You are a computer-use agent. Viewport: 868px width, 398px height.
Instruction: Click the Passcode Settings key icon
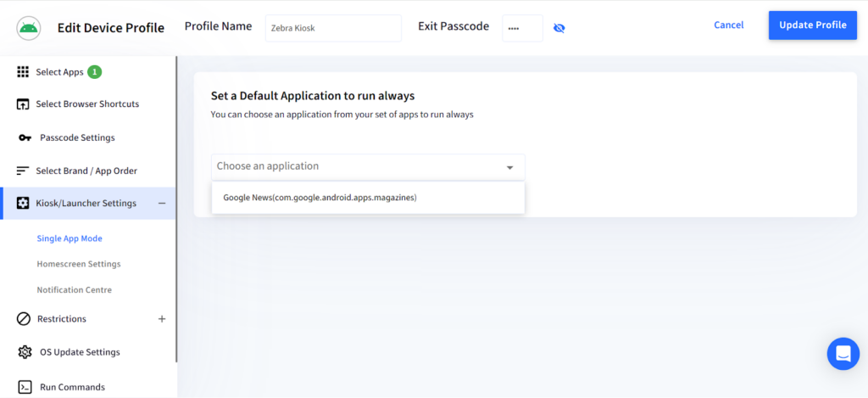tap(25, 137)
